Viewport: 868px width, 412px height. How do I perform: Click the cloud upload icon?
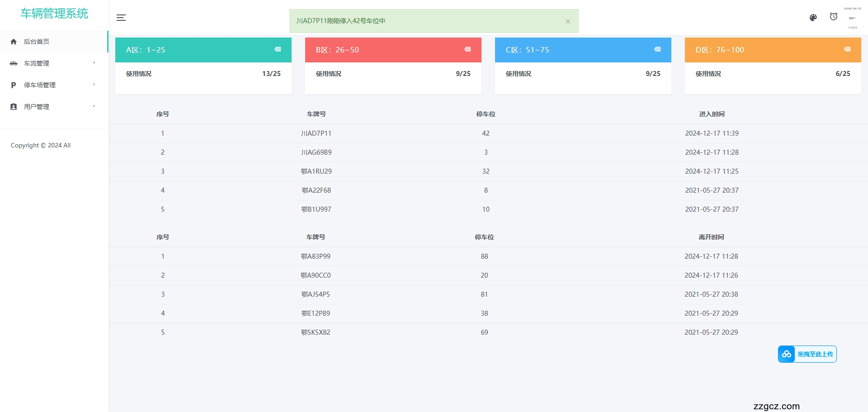(x=787, y=354)
